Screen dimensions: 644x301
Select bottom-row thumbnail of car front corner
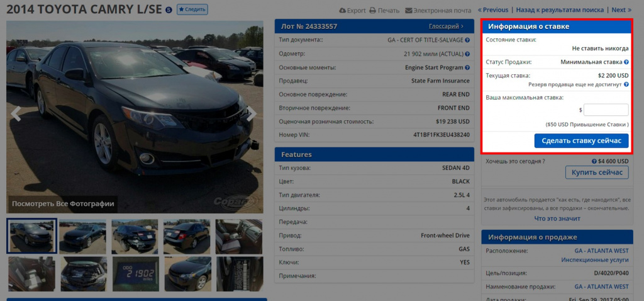click(x=187, y=274)
